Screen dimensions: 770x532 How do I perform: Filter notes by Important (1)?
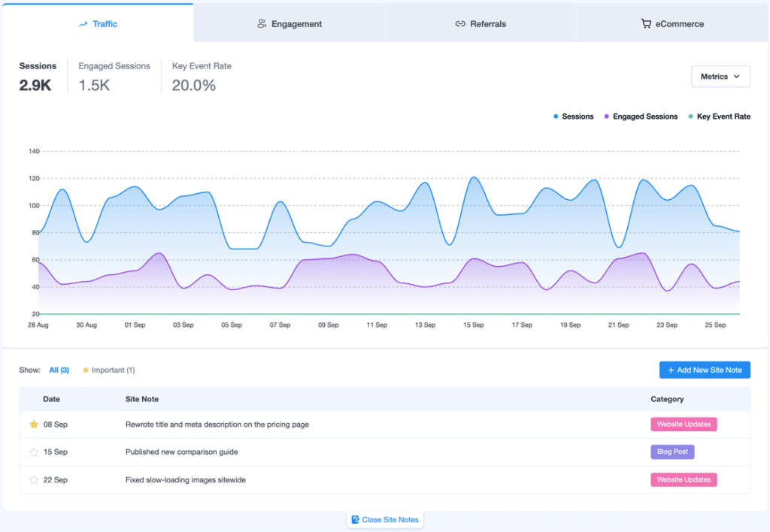point(108,370)
